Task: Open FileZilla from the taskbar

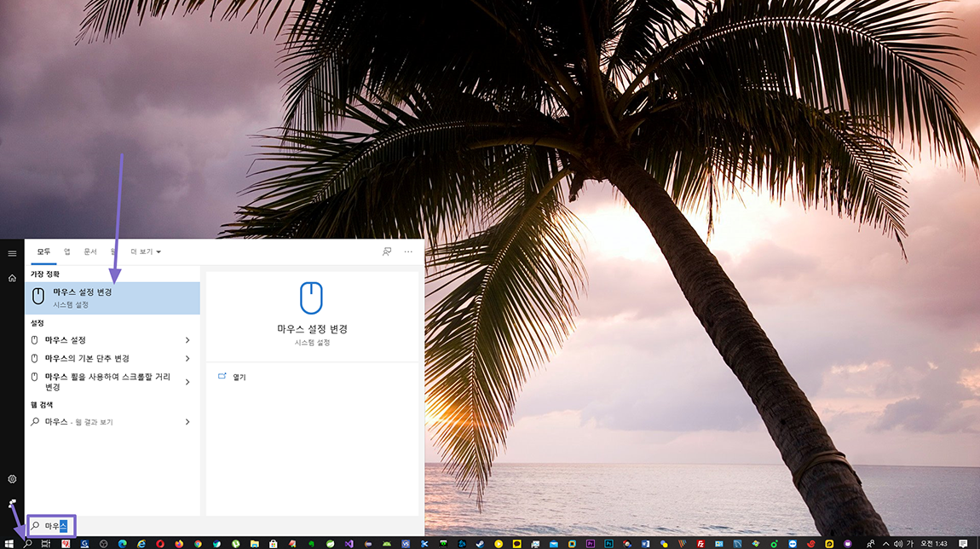Action: coord(700,543)
